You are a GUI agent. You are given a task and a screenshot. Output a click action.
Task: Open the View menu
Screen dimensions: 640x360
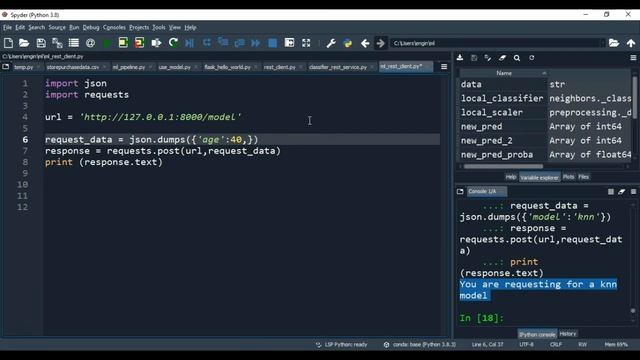[x=175, y=27]
